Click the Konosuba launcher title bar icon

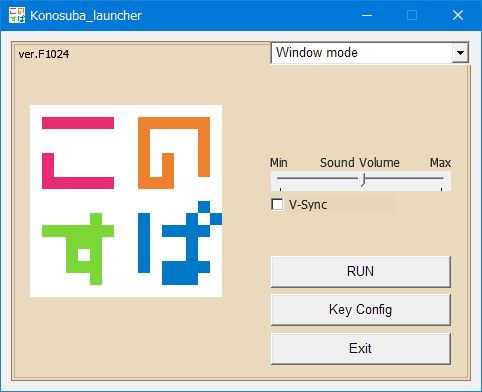tap(17, 15)
